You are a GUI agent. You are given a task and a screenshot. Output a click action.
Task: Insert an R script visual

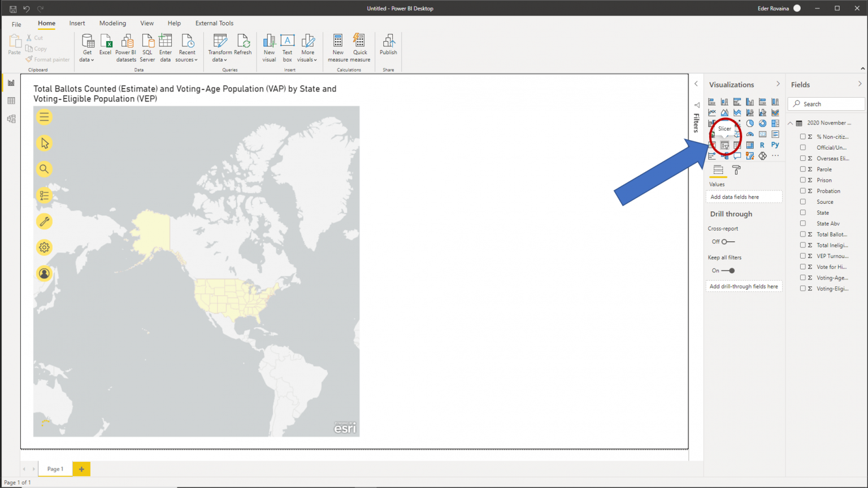point(763,145)
